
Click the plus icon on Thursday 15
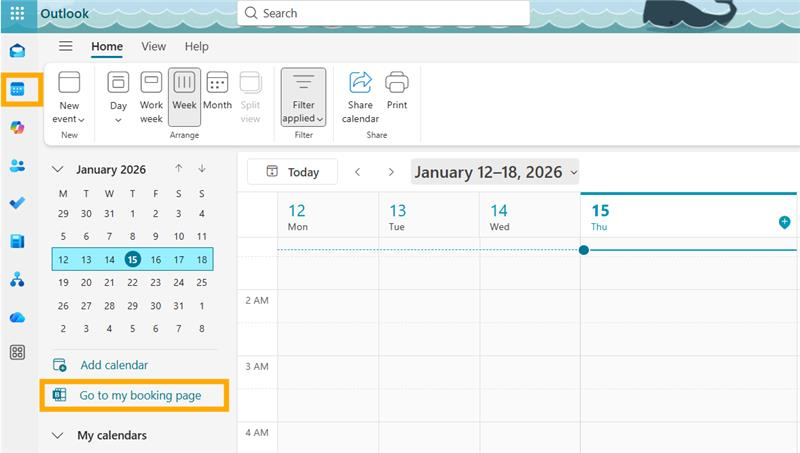pos(785,222)
